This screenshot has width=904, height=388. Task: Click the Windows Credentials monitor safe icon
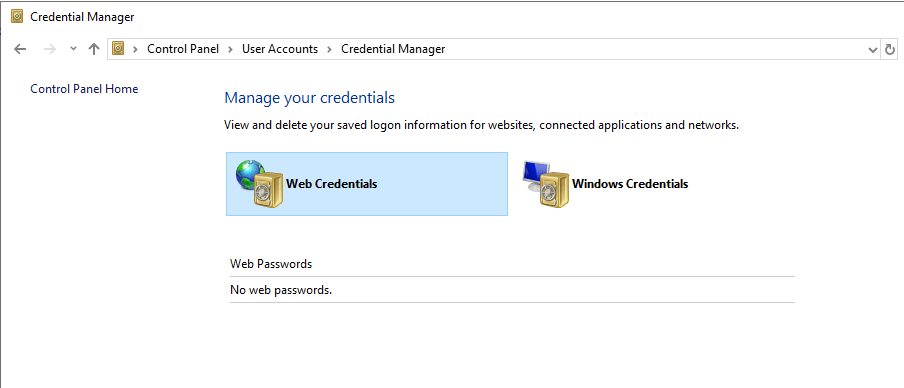(x=546, y=184)
